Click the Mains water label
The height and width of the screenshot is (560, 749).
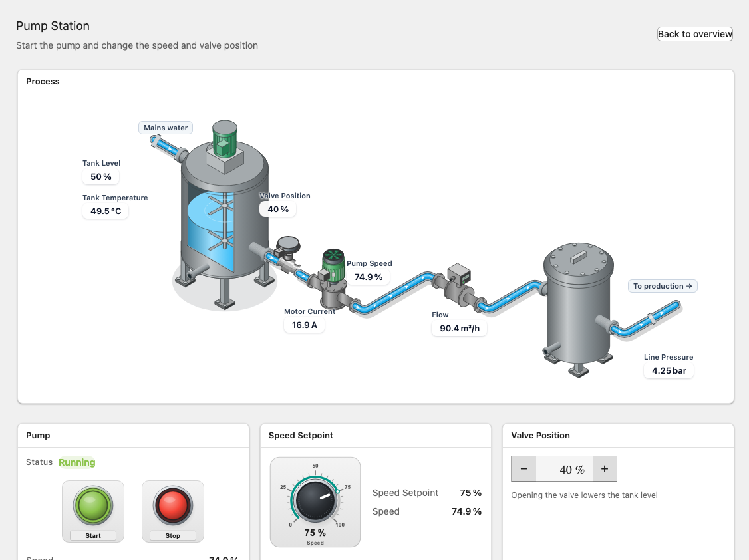pos(166,128)
